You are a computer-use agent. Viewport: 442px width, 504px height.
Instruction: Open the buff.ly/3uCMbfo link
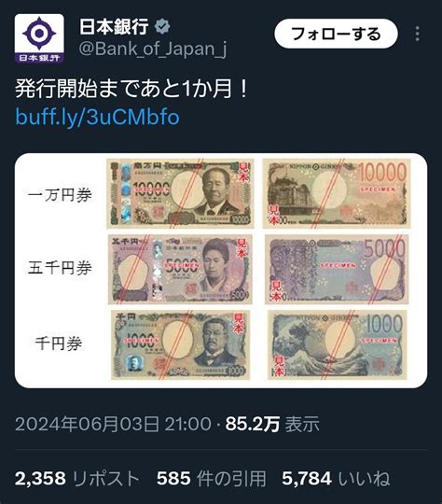click(x=97, y=117)
